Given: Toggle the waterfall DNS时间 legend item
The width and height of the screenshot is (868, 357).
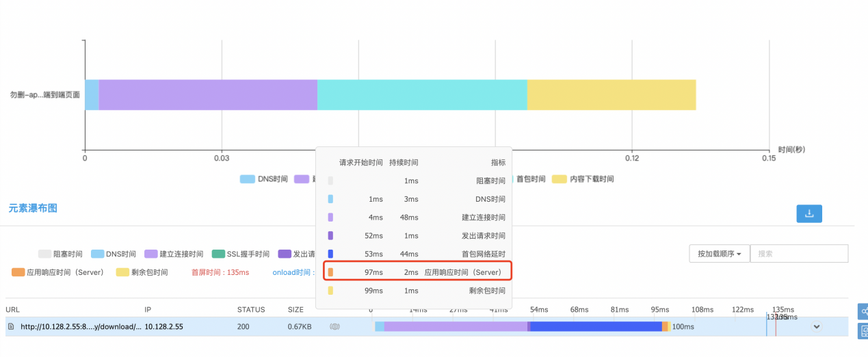Looking at the screenshot, I should click(x=114, y=254).
